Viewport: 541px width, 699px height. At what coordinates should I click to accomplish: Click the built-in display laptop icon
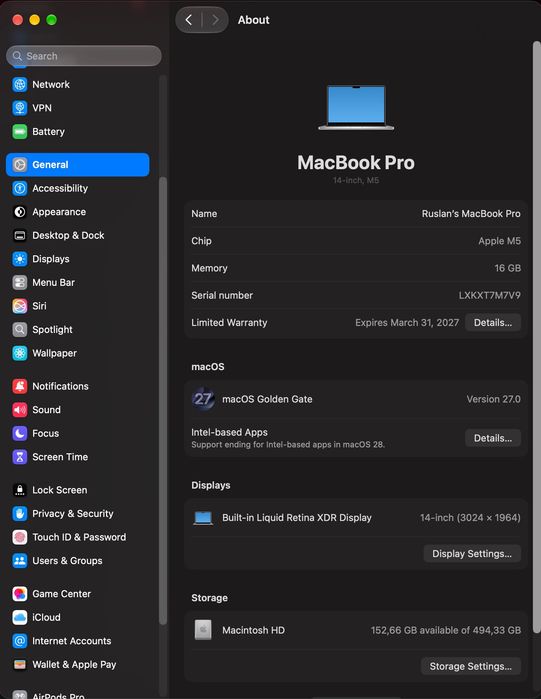pos(203,518)
